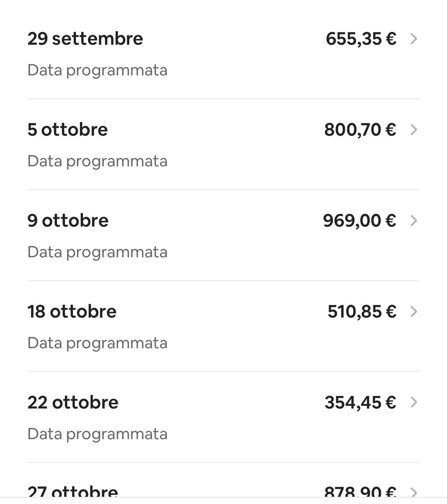The image size is (447, 504).
Task: Select the 18 ottobre date heading
Action: [72, 311]
